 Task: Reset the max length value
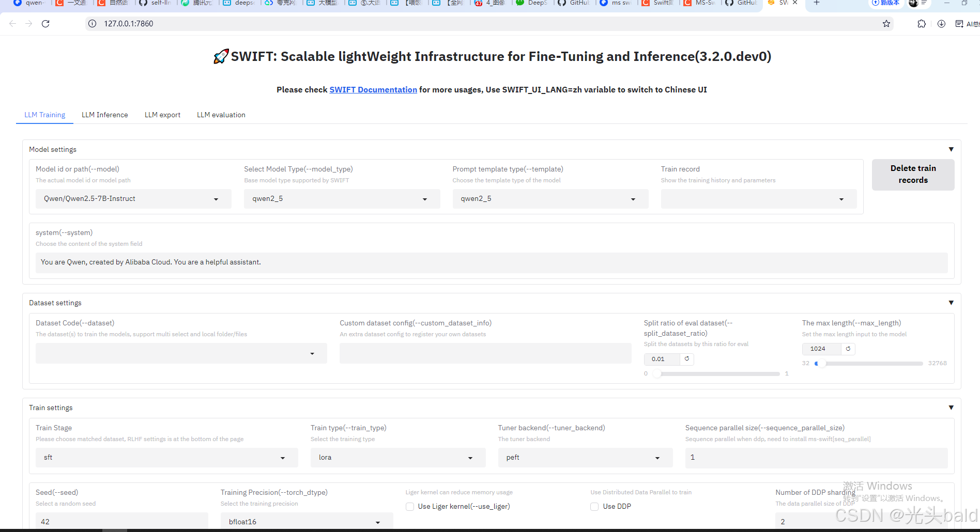848,349
